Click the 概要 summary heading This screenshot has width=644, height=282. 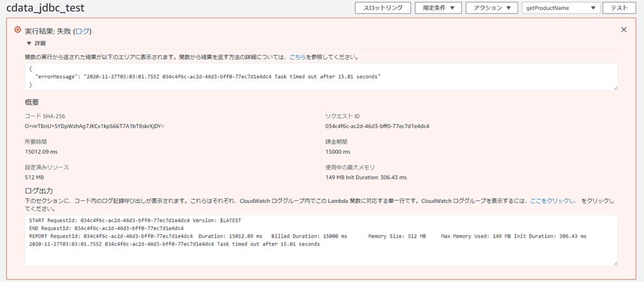(32, 102)
